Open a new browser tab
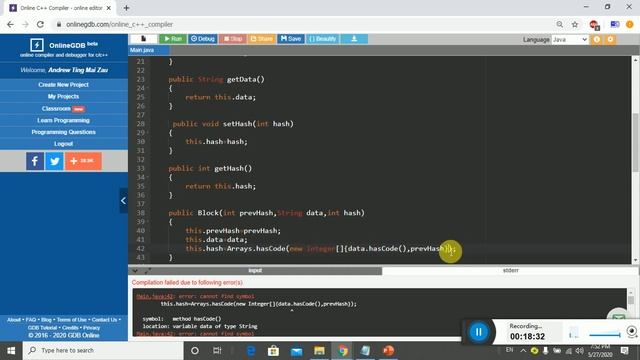640x360 pixels. point(126,8)
